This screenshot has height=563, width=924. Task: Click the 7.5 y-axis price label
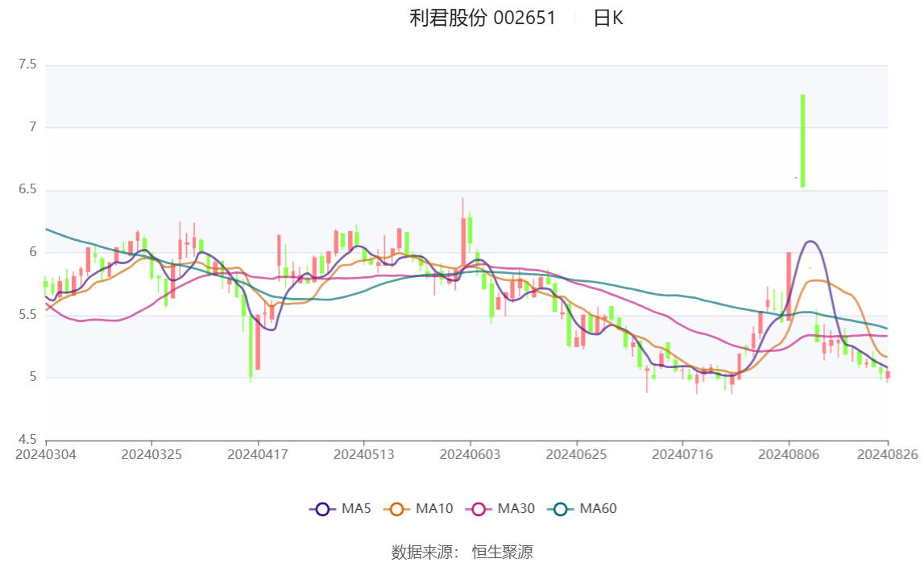[27, 64]
